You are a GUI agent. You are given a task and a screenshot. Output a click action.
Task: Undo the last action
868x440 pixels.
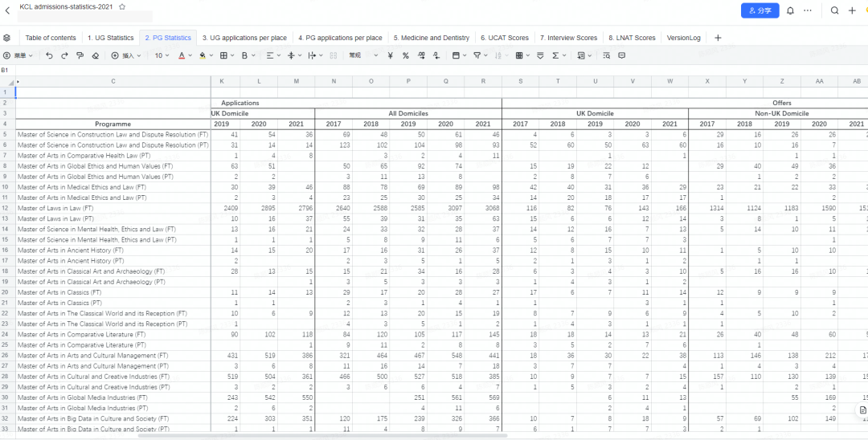point(49,55)
